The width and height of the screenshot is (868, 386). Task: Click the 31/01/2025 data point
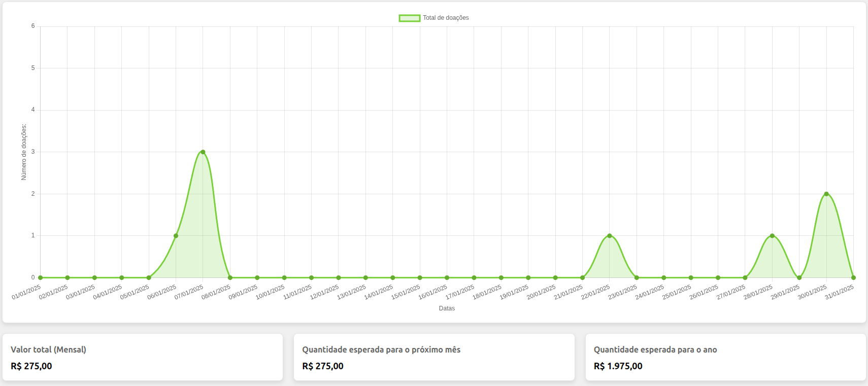[853, 277]
